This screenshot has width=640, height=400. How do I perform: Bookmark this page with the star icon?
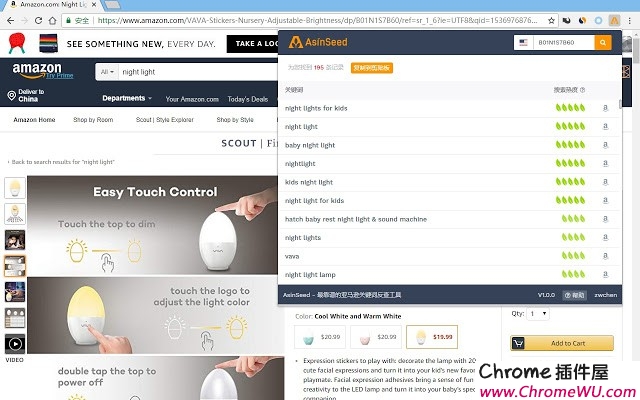tap(551, 20)
